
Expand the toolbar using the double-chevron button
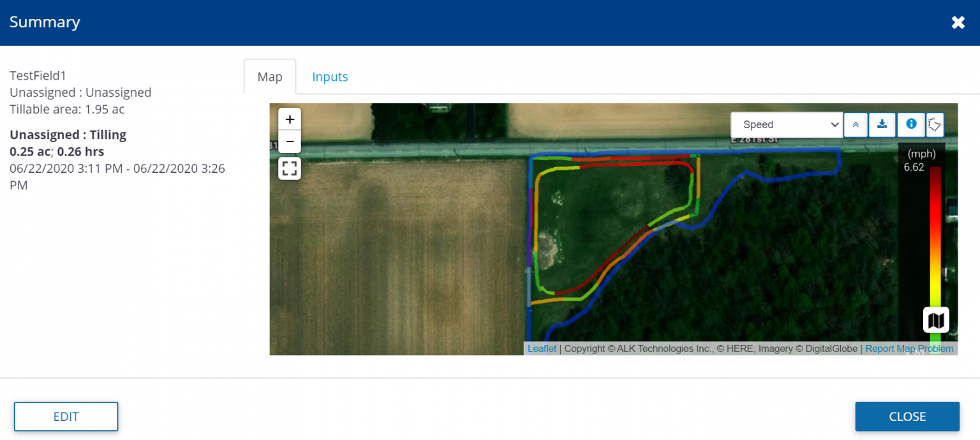856,125
